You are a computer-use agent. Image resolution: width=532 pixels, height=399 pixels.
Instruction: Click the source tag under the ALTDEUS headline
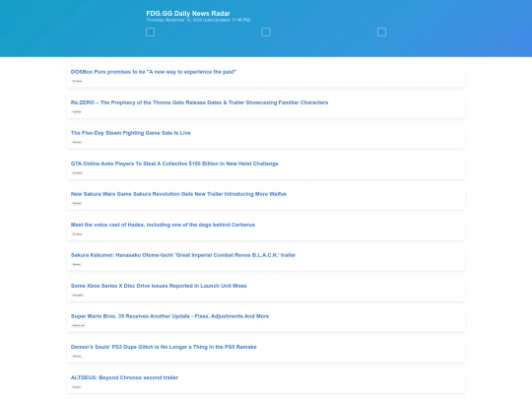[x=76, y=387]
